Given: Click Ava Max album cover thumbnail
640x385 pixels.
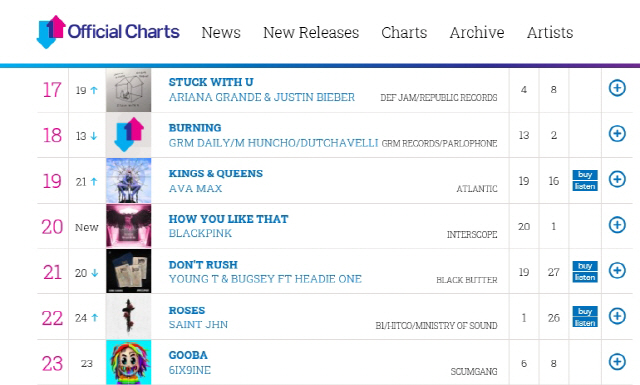Looking at the screenshot, I should tap(129, 180).
